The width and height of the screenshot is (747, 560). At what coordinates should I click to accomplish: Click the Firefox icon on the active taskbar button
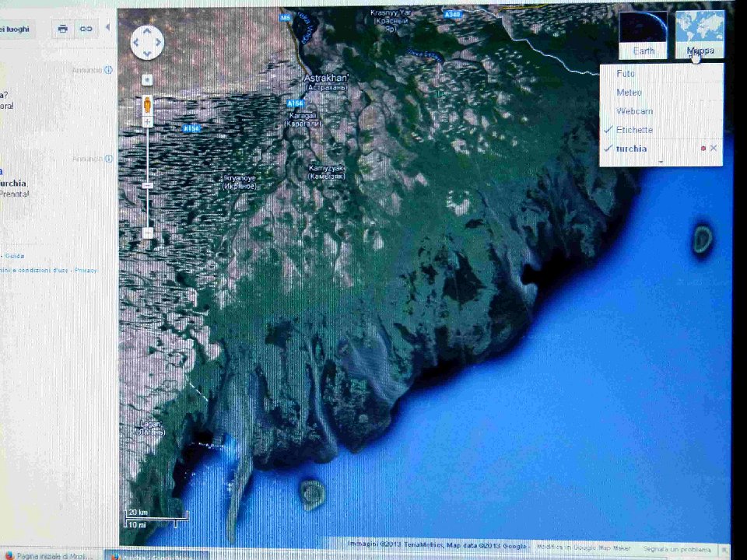pos(114,556)
